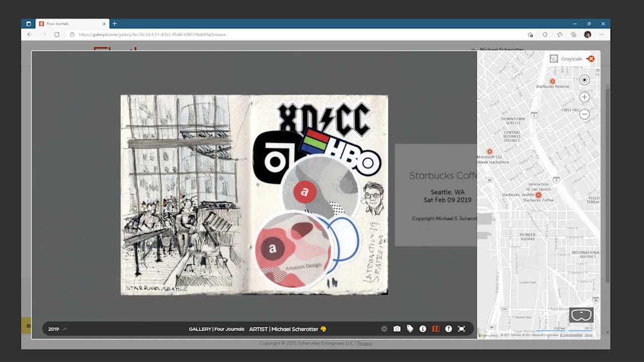Open the Grayscale map style dropdown
This screenshot has width=644, height=362.
point(572,59)
